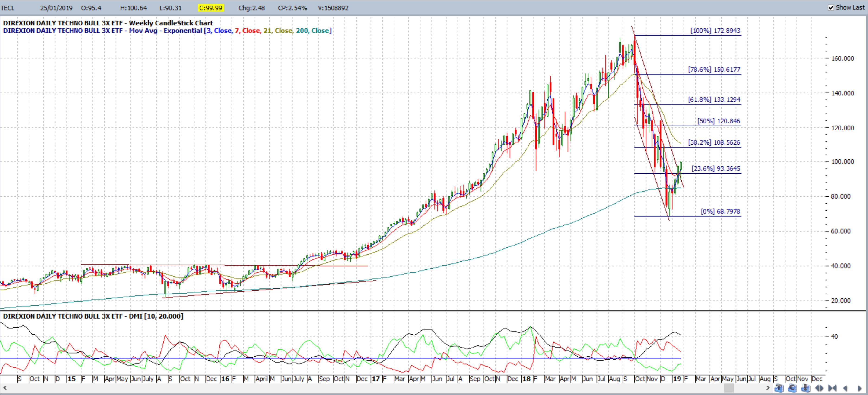
Task: Click the blue exclamation mark tray icon
Action: click(x=806, y=388)
